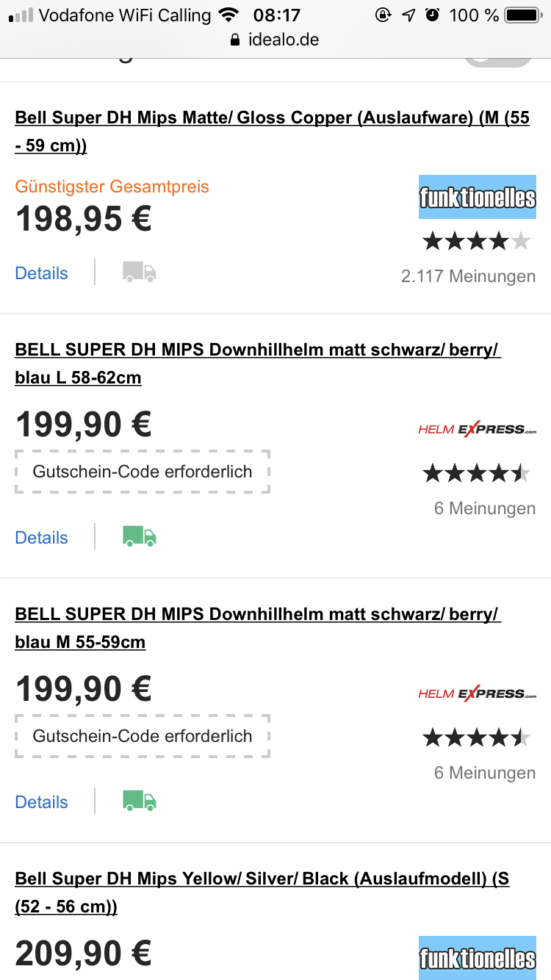This screenshot has height=980, width=551.
Task: Toggle the partially visible switch at top right
Action: pos(498,59)
